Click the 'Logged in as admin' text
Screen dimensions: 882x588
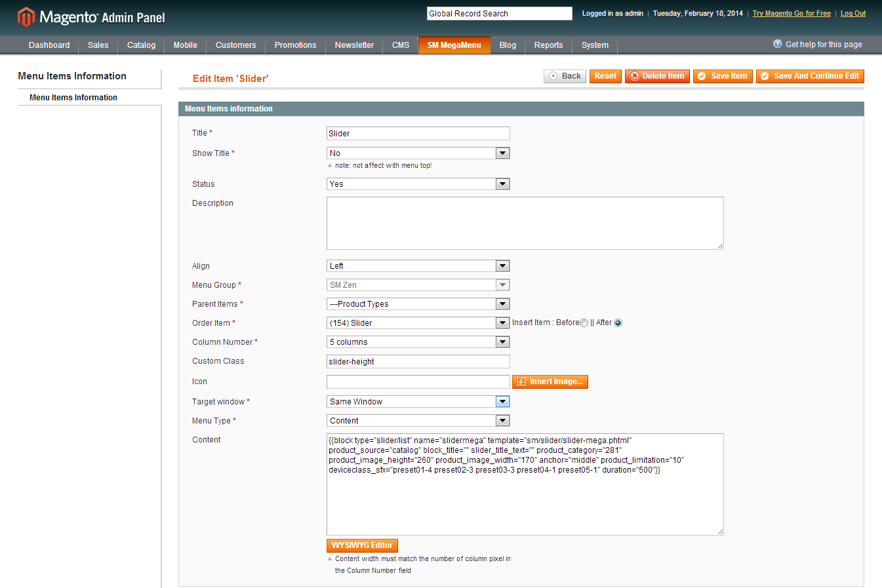coord(612,14)
